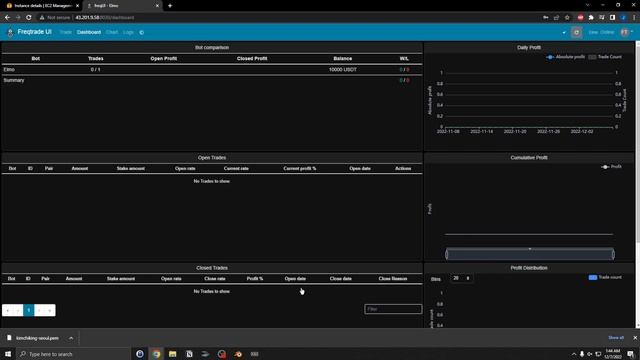The image size is (640, 360).
Task: Bookmark this page with the star icon
Action: click(x=567, y=18)
